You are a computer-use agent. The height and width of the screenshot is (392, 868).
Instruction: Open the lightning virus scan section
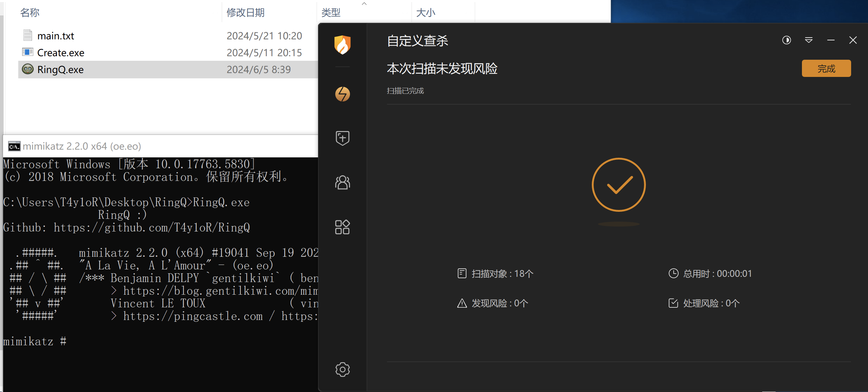342,94
